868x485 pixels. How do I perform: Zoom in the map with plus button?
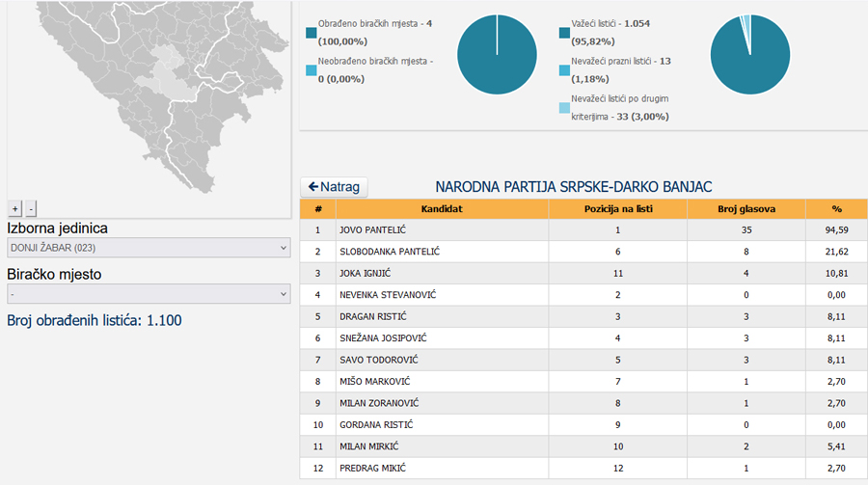[x=14, y=208]
